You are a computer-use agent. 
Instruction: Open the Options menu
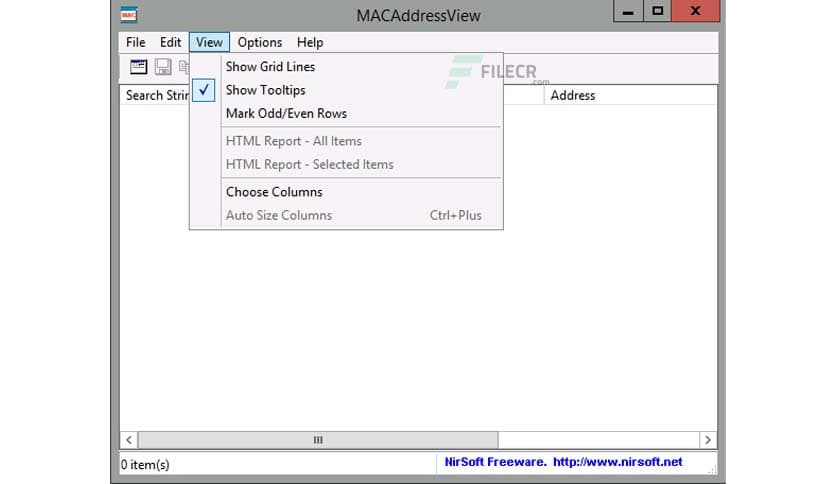260,42
